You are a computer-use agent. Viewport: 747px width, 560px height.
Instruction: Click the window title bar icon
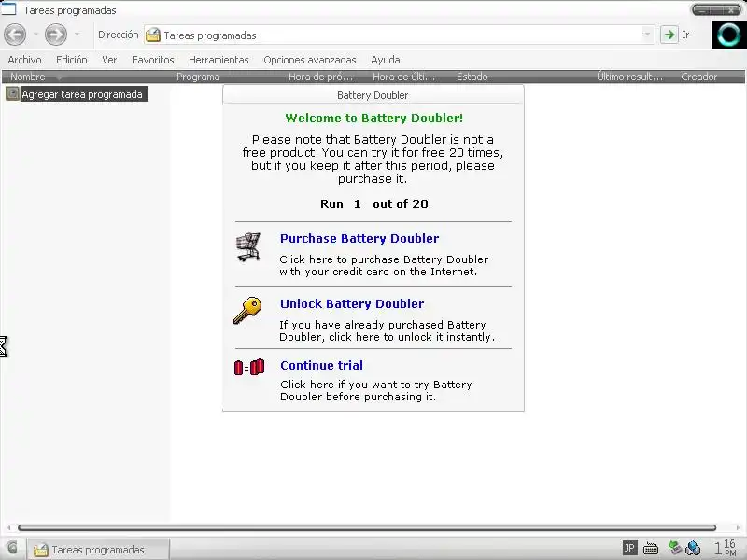[8, 9]
